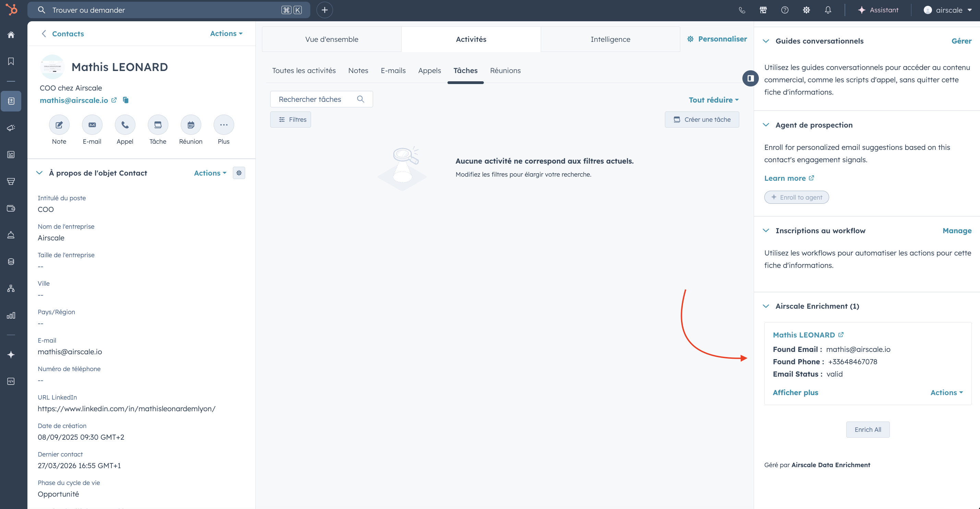
Task: Log a call using the Appel icon
Action: (125, 125)
